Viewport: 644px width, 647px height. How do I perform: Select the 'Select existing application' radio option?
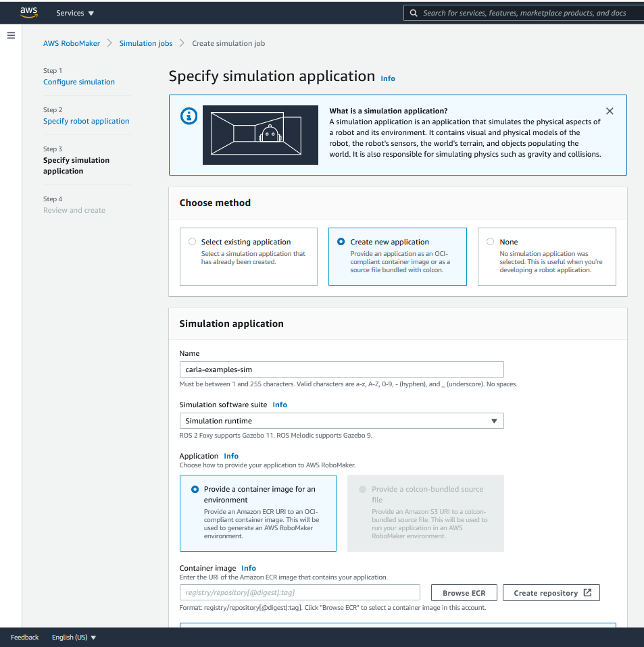192,241
